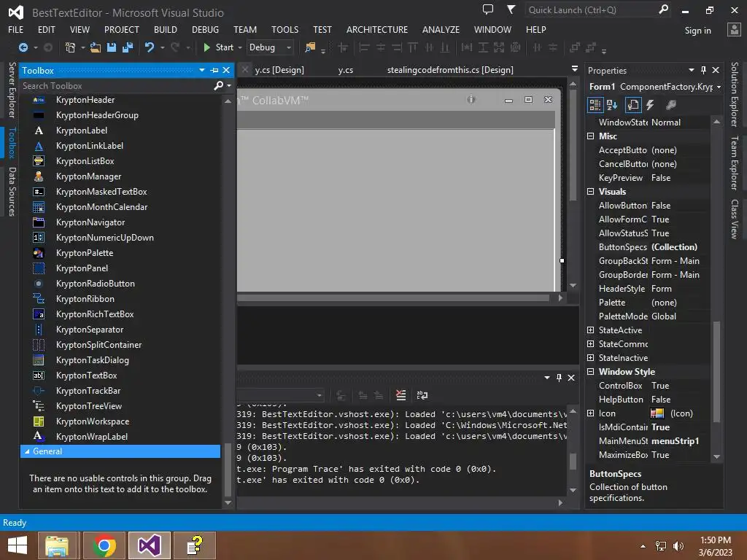Open File Explorer from the taskbar
The height and width of the screenshot is (560, 747).
point(57,545)
